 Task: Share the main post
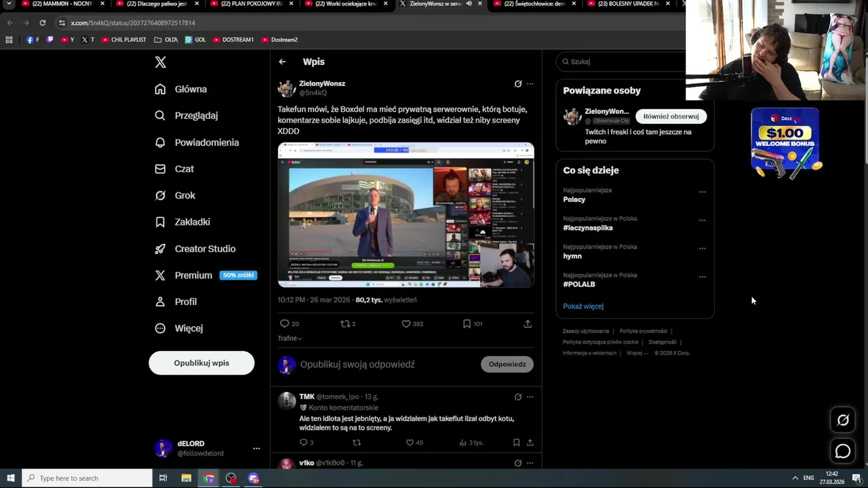[528, 324]
